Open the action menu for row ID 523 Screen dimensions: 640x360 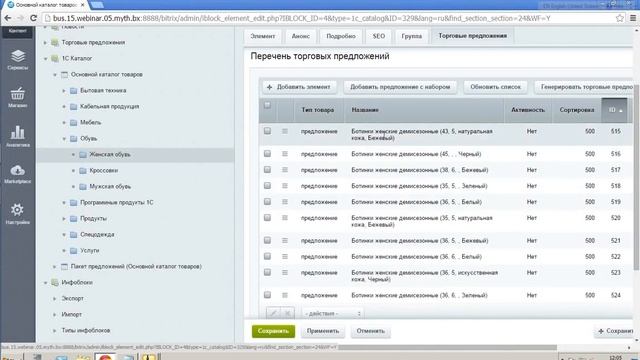point(285,273)
